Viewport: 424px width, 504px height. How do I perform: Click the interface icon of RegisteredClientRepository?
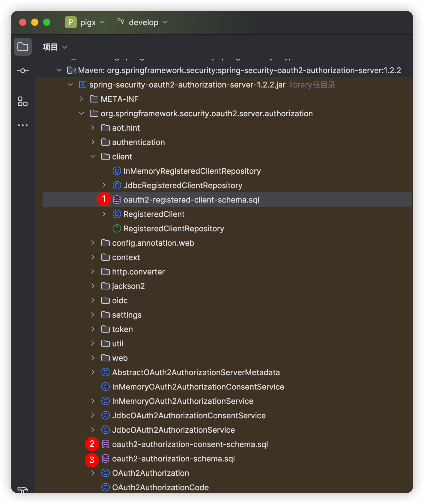(117, 229)
